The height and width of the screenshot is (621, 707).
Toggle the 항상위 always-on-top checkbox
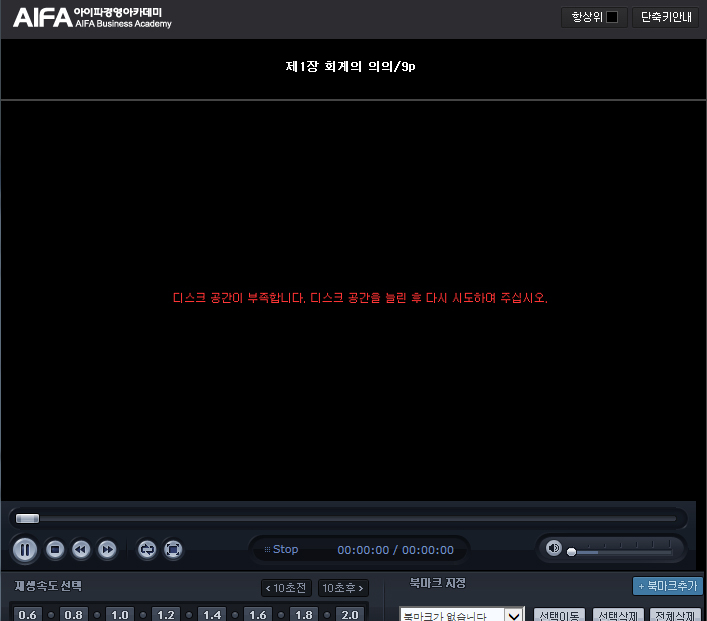coord(612,17)
